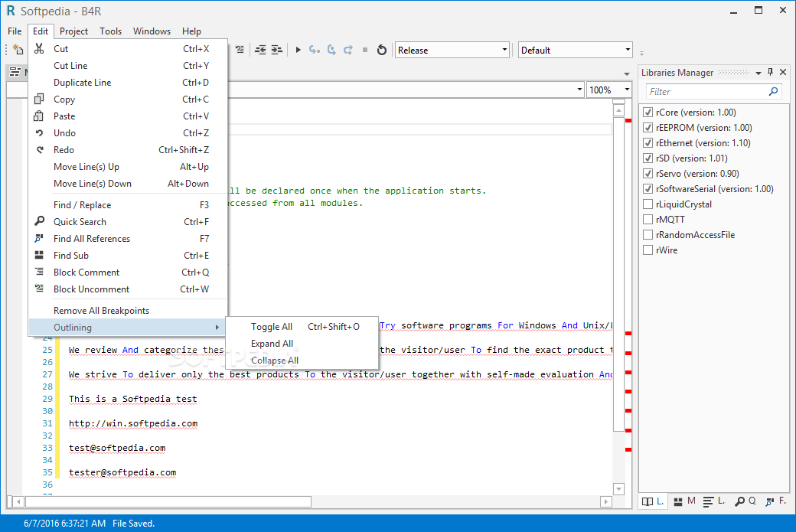Open the Windows menu
The width and height of the screenshot is (796, 532).
point(152,31)
